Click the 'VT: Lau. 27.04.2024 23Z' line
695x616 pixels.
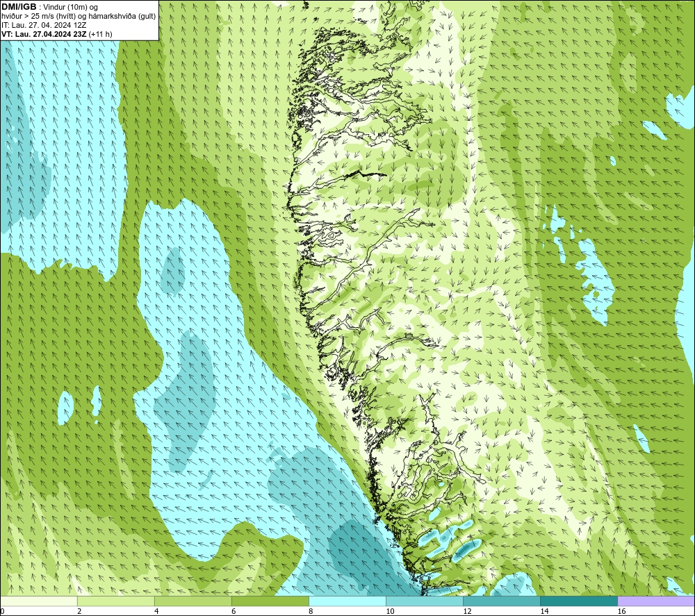click(x=44, y=34)
